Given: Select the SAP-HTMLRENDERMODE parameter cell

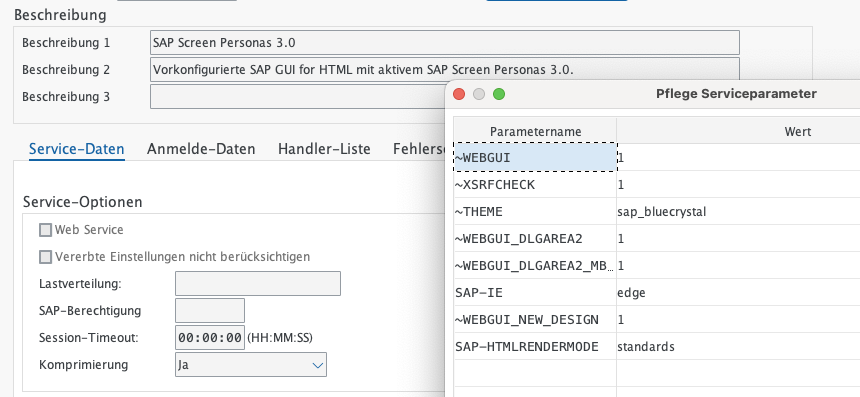Looking at the screenshot, I should pyautogui.click(x=535, y=346).
